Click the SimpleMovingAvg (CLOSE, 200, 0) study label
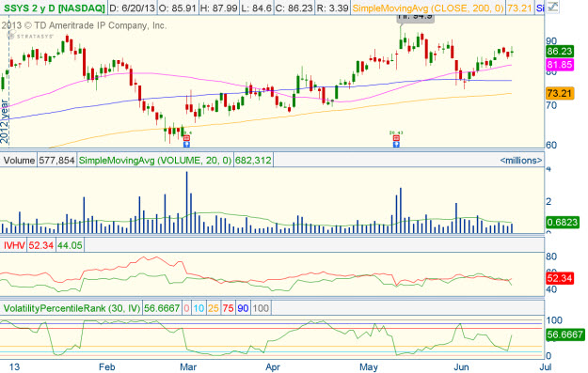 [428, 8]
